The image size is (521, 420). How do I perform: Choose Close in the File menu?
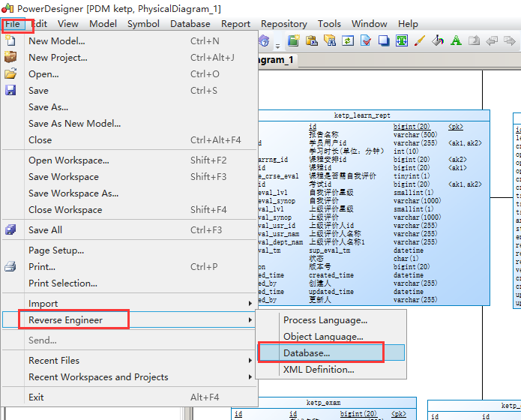(130, 140)
